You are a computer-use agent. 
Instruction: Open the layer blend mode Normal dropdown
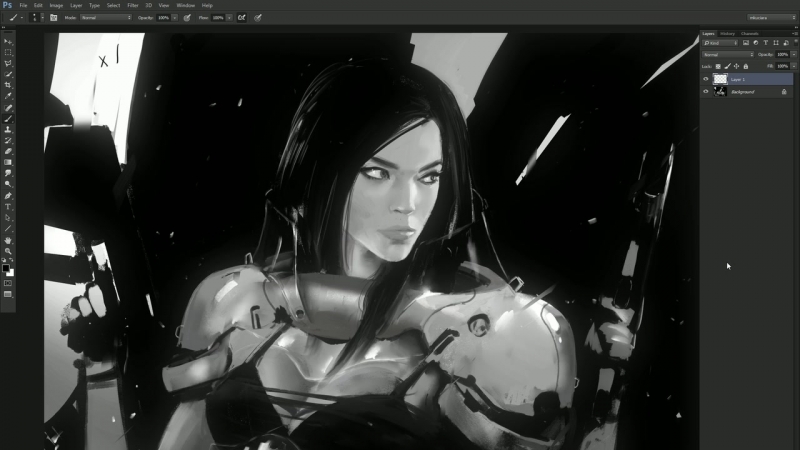pos(728,54)
